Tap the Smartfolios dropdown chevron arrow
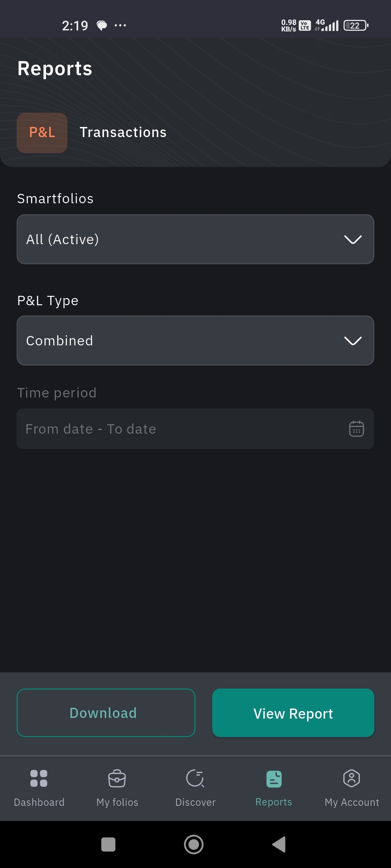Viewport: 391px width, 868px height. point(353,239)
